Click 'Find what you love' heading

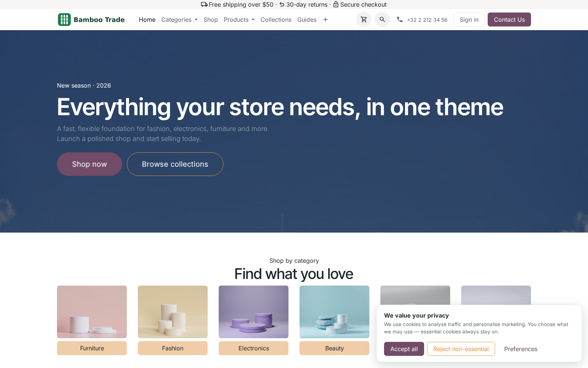(x=294, y=274)
